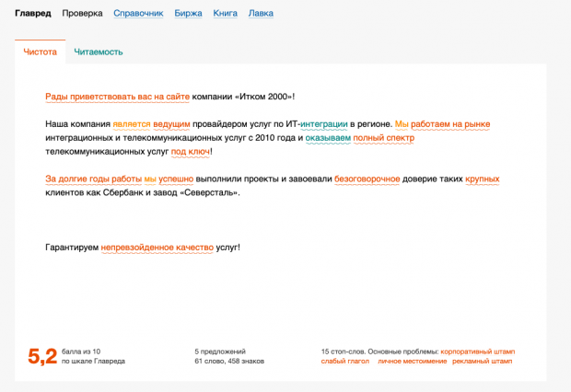Go to the Биржа page
The width and height of the screenshot is (571, 392).
click(188, 14)
